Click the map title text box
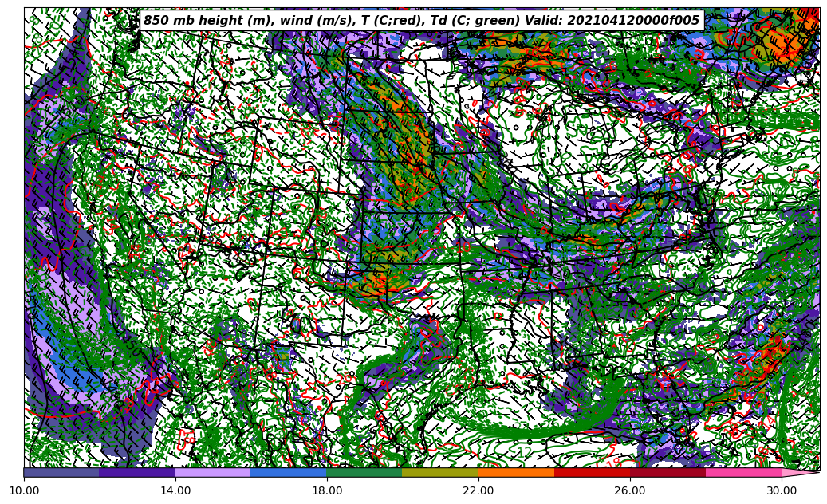This screenshot has height=504, width=827. tap(422, 21)
